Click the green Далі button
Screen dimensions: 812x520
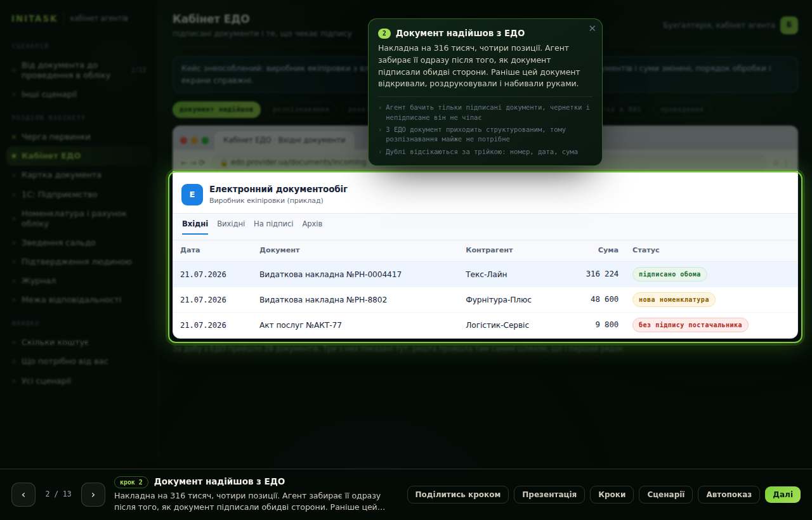783,495
